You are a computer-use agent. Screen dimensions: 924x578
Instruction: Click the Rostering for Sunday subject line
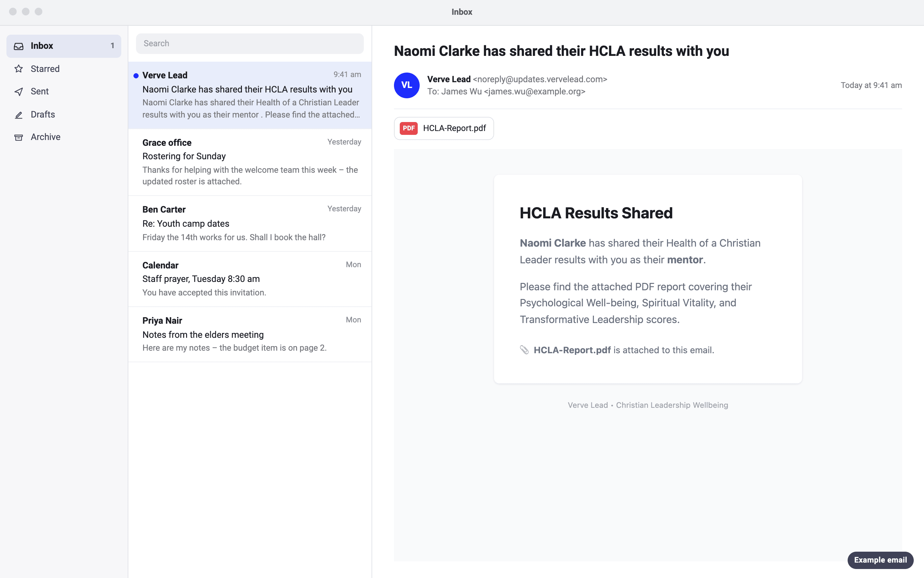point(184,156)
